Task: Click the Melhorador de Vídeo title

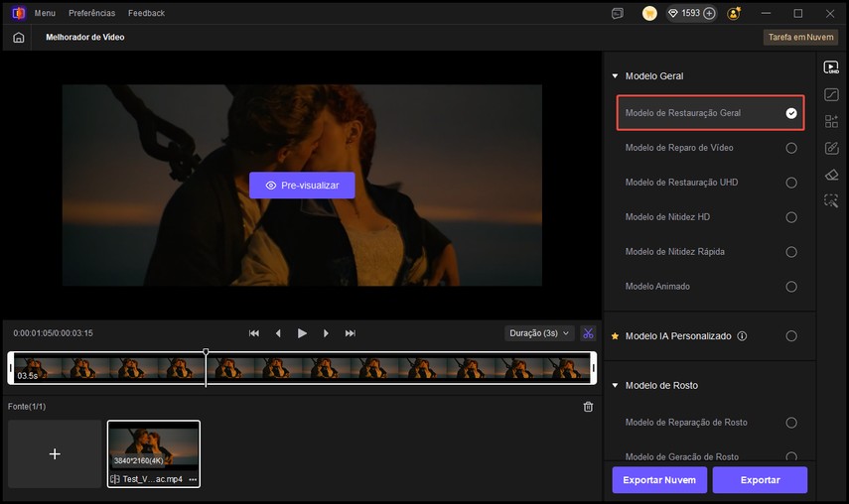Action: 85,38
